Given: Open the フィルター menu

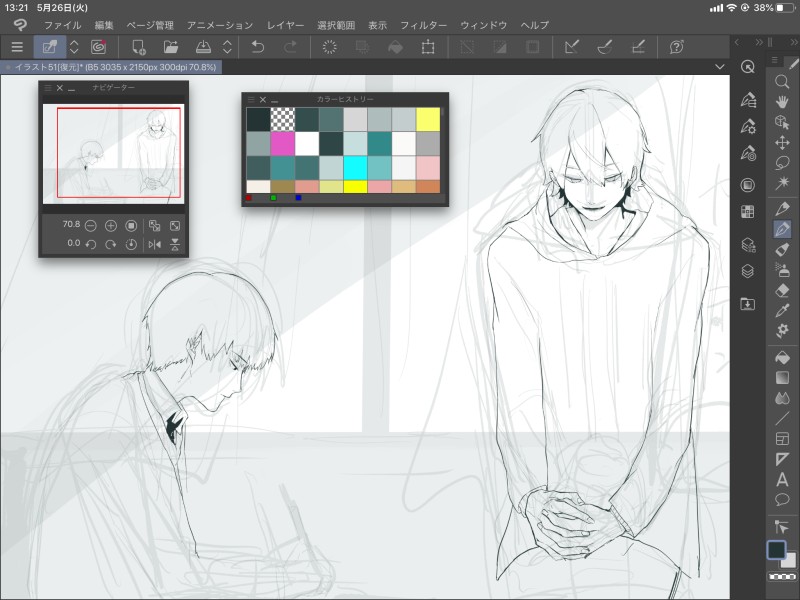Looking at the screenshot, I should 423,25.
